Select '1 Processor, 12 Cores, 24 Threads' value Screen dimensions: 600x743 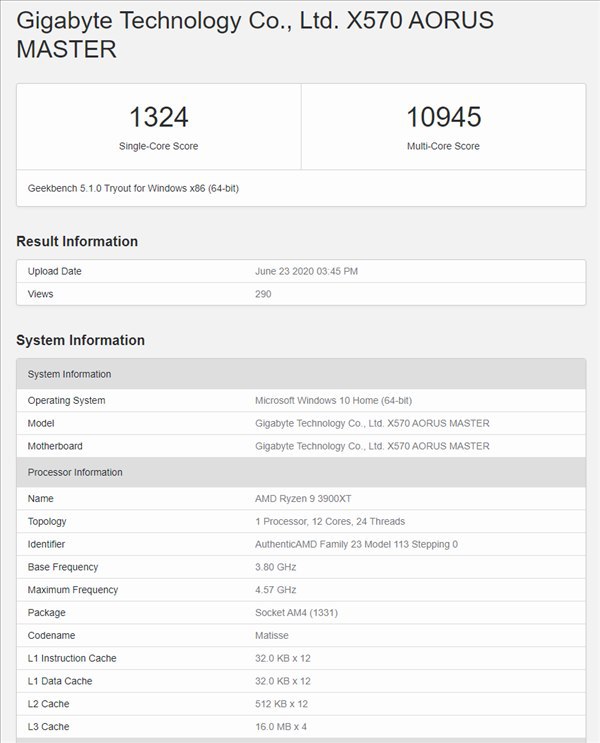click(330, 521)
